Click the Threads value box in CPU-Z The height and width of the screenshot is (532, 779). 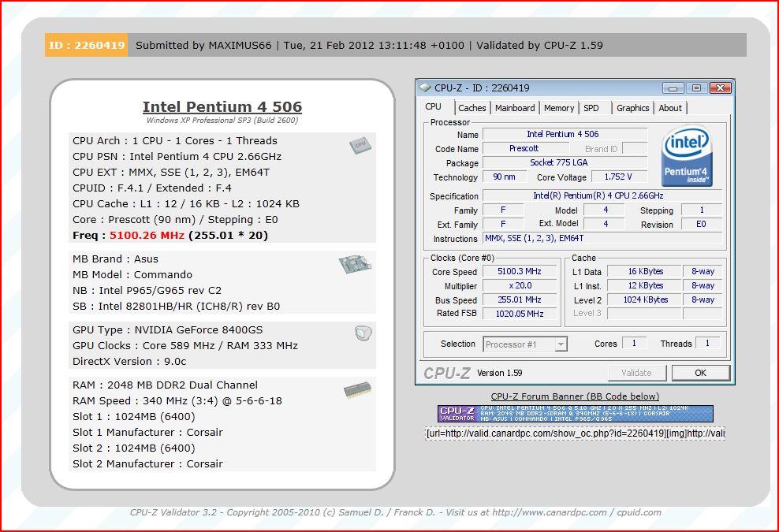pos(707,343)
